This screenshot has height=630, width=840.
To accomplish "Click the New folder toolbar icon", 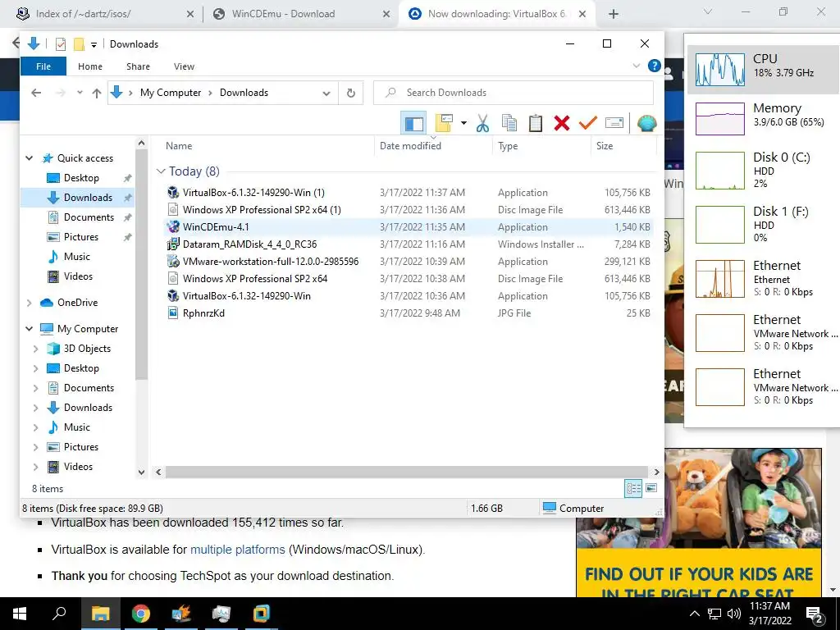I will coord(444,123).
